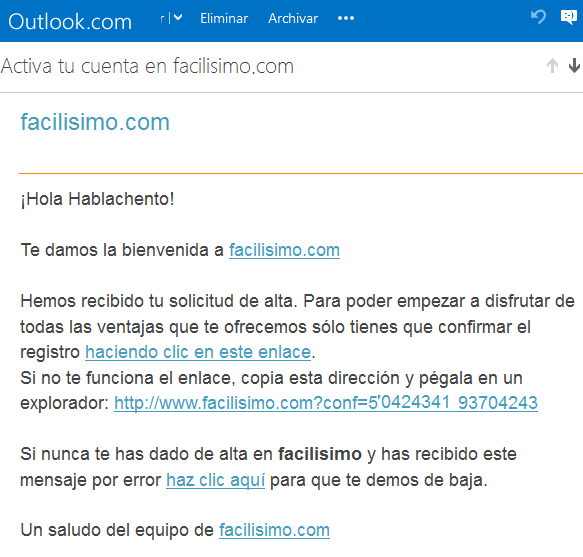Archive the message with Archivar

point(293,18)
